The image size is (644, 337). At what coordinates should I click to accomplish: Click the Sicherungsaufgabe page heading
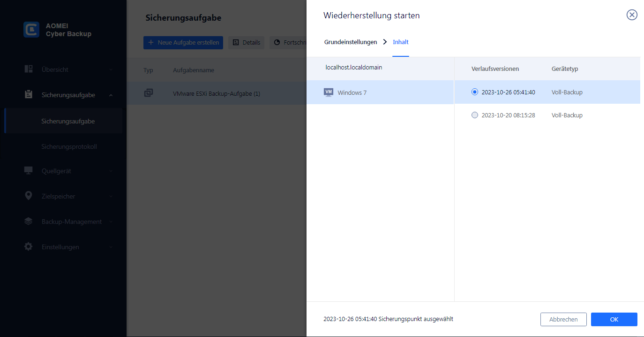183,18
